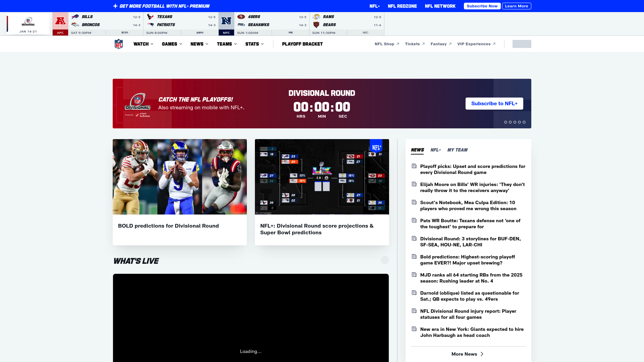The width and height of the screenshot is (644, 362).
Task: Open More News at the bottom of the panel
Action: coord(468,354)
